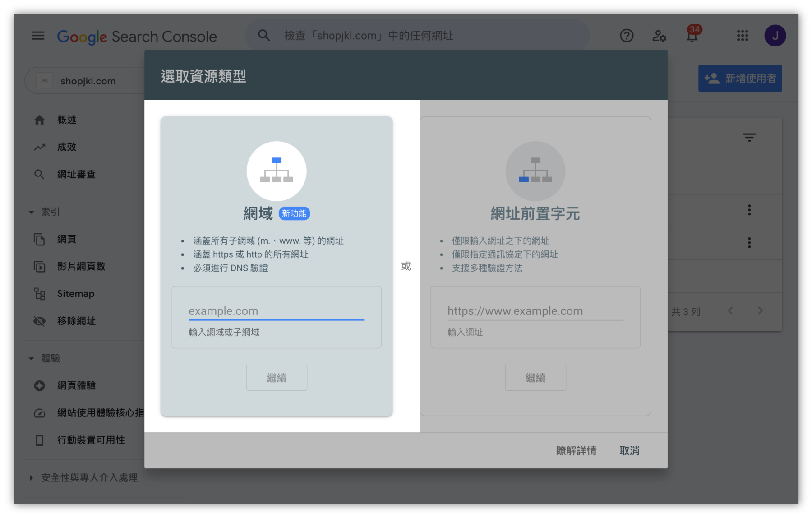The width and height of the screenshot is (812, 518).
Task: Click the 瞭解詳情 link in the dialog
Action: coord(576,450)
